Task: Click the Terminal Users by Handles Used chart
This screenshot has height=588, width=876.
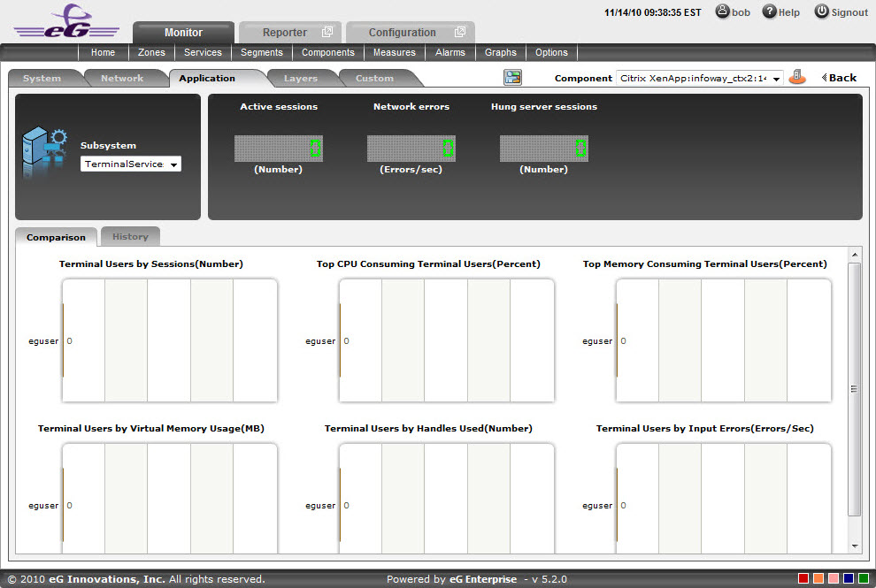Action: [x=447, y=499]
